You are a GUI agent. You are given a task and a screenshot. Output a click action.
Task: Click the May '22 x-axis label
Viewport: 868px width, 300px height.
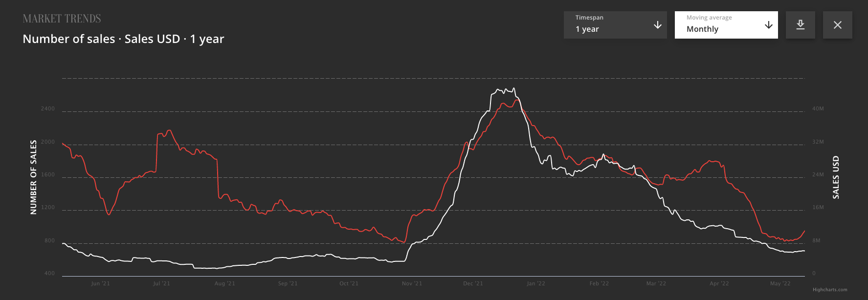pyautogui.click(x=780, y=283)
